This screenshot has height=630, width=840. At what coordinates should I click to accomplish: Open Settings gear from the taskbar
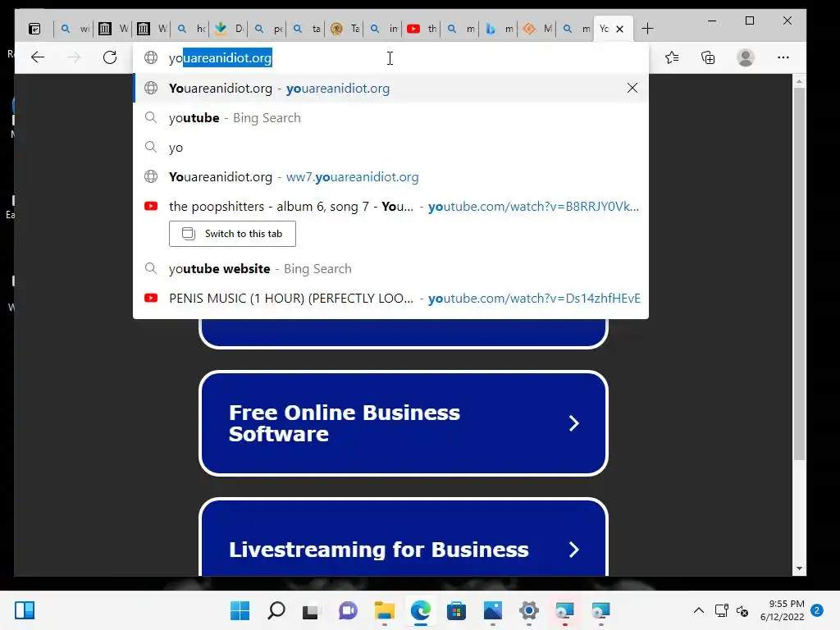[529, 610]
